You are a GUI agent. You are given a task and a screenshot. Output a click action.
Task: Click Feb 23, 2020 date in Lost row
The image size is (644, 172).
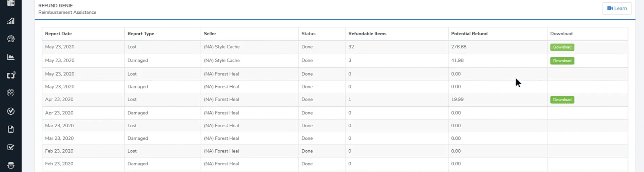pos(59,151)
